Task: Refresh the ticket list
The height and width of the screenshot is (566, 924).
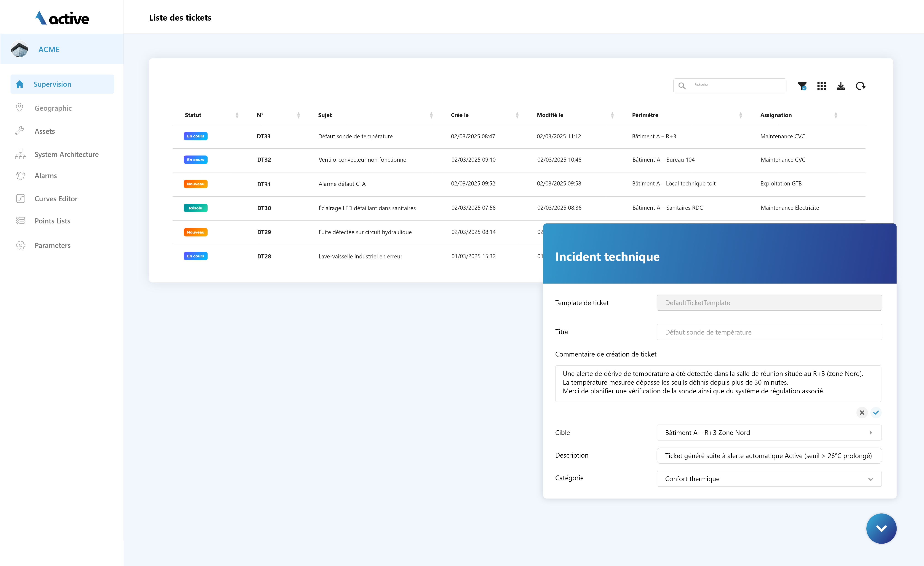Action: coord(860,86)
